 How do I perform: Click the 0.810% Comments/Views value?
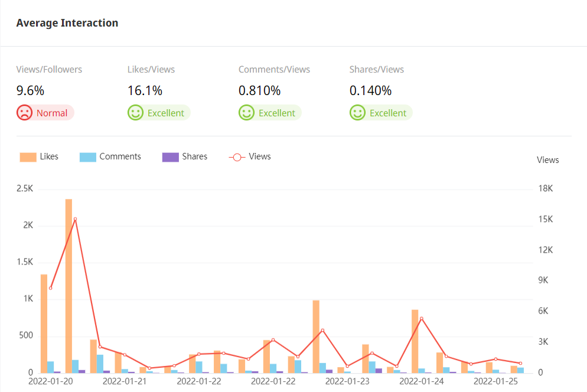tap(259, 91)
